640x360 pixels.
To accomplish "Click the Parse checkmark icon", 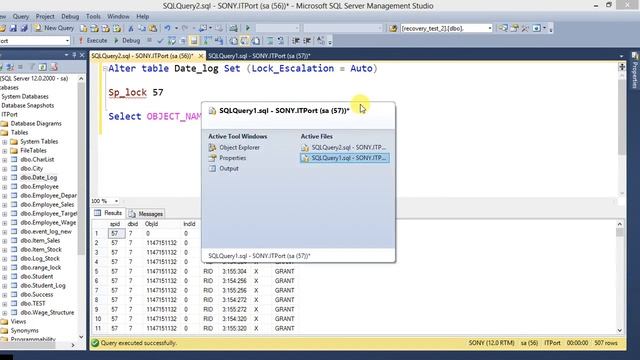I will 160,40.
